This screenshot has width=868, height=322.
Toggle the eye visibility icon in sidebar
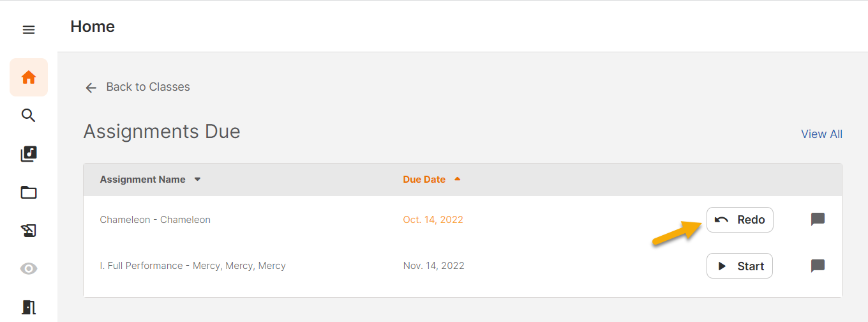[29, 269]
